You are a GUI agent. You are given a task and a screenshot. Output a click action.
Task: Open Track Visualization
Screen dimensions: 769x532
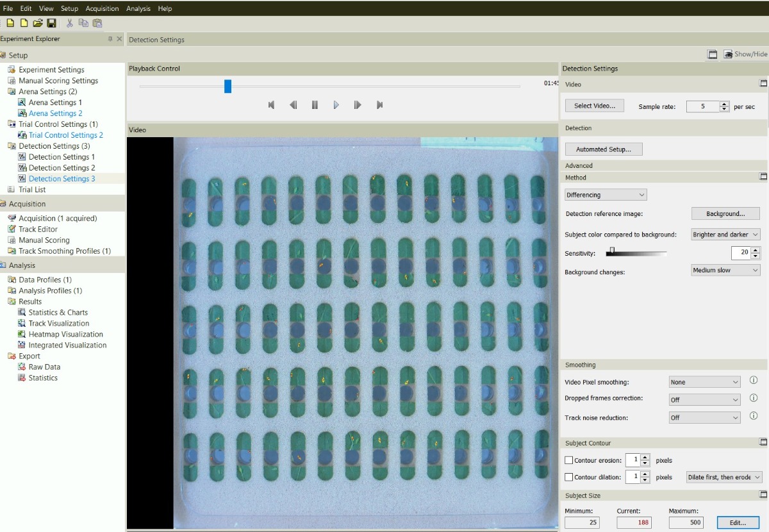59,324
